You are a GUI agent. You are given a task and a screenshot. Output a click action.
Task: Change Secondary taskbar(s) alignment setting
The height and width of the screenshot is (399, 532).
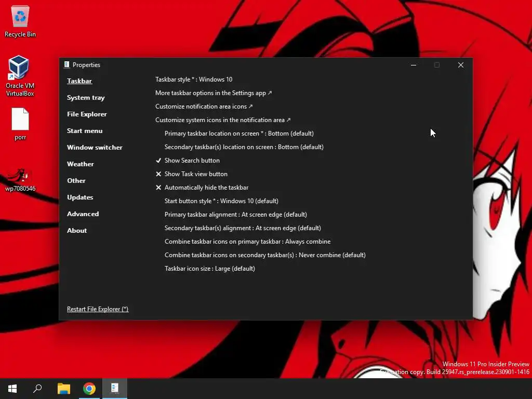point(243,228)
